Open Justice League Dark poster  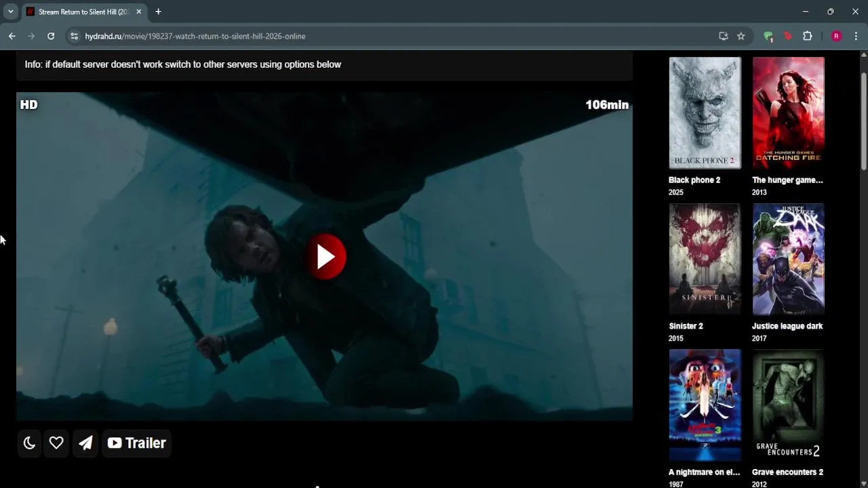click(x=788, y=259)
